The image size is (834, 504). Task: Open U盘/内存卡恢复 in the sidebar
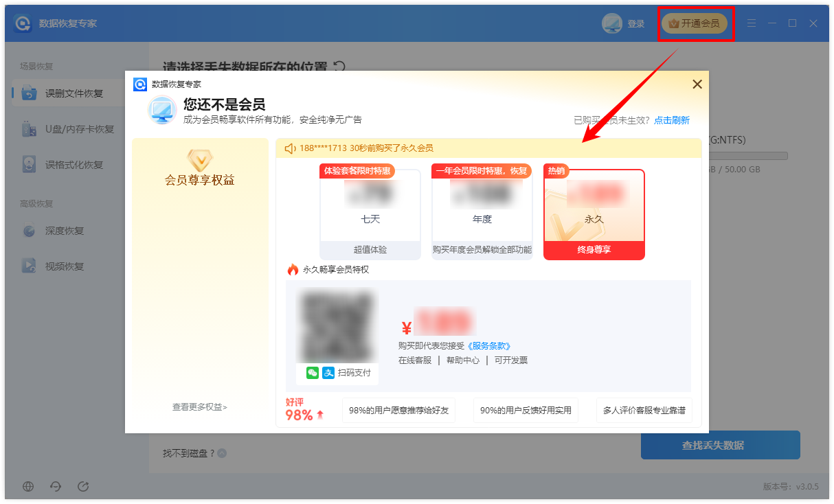point(68,129)
